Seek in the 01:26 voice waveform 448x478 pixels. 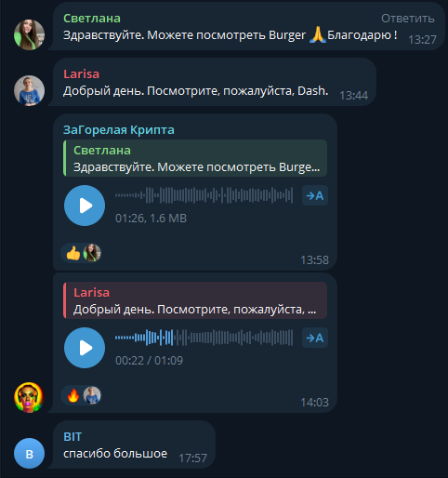coord(204,195)
